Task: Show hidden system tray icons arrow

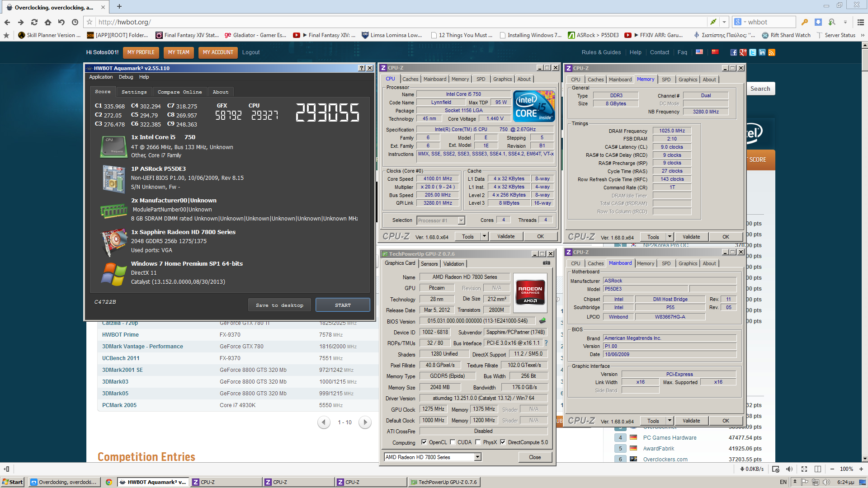Action: 795,482
